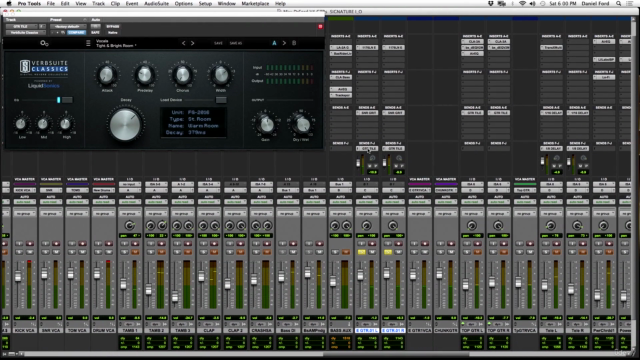Click the High EQ knob
The image size is (640, 360).
(x=65, y=123)
